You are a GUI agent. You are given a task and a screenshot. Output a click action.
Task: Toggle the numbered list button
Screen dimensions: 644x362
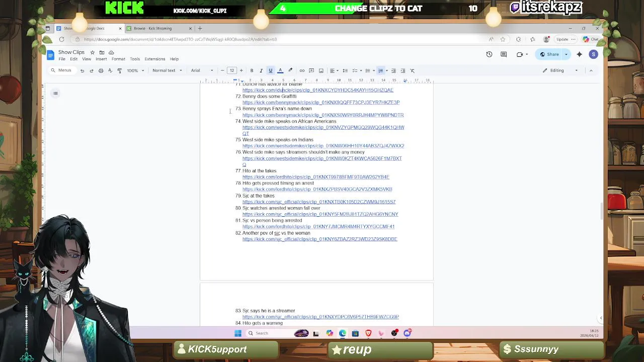pos(381,70)
